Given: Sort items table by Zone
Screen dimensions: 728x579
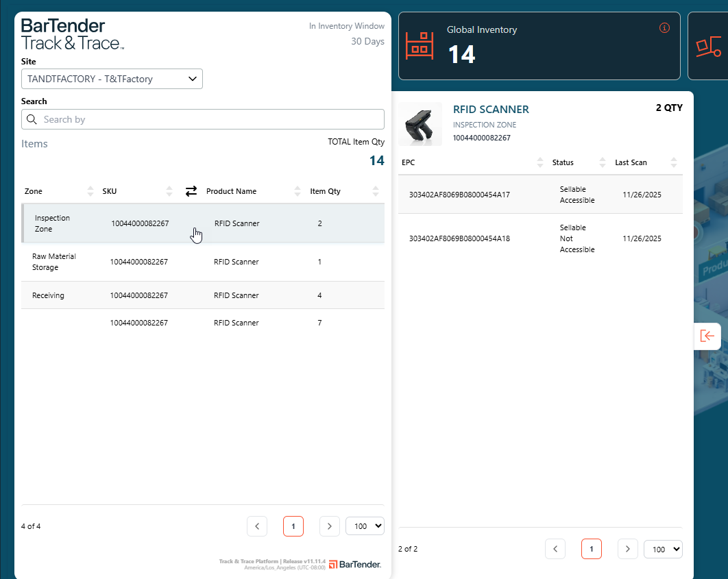Looking at the screenshot, I should [90, 191].
